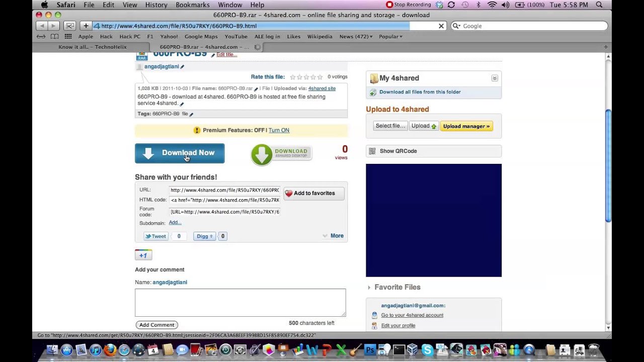The height and width of the screenshot is (362, 644).
Task: Show QRCode panel
Action: coord(434,151)
